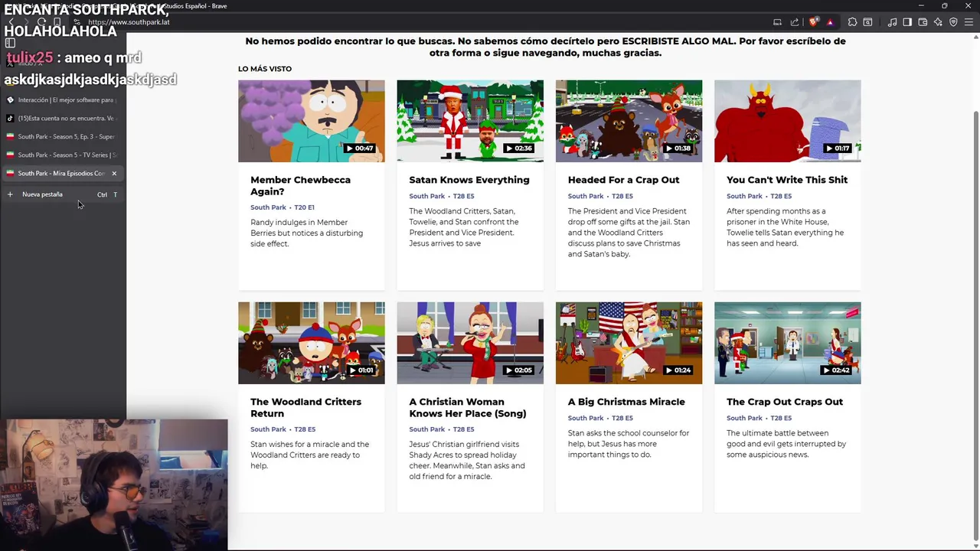Open The Woodland Critters Return title
The width and height of the screenshot is (980, 551).
pos(305,408)
